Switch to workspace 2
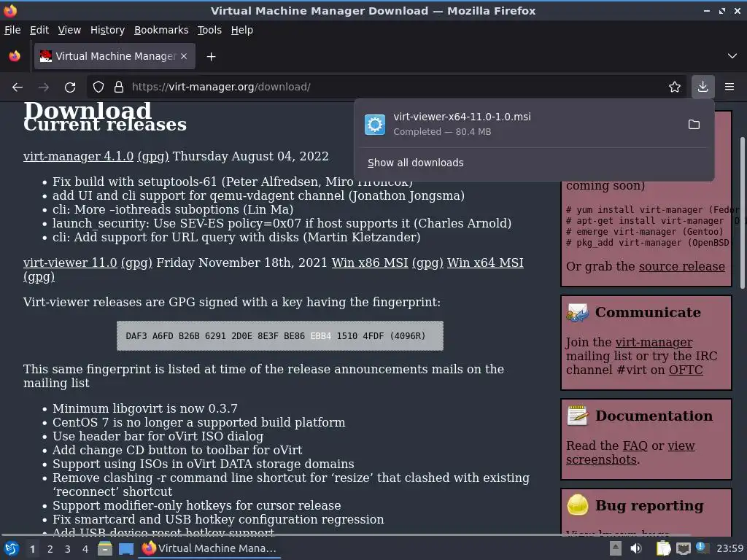This screenshot has width=747, height=560. (50, 549)
